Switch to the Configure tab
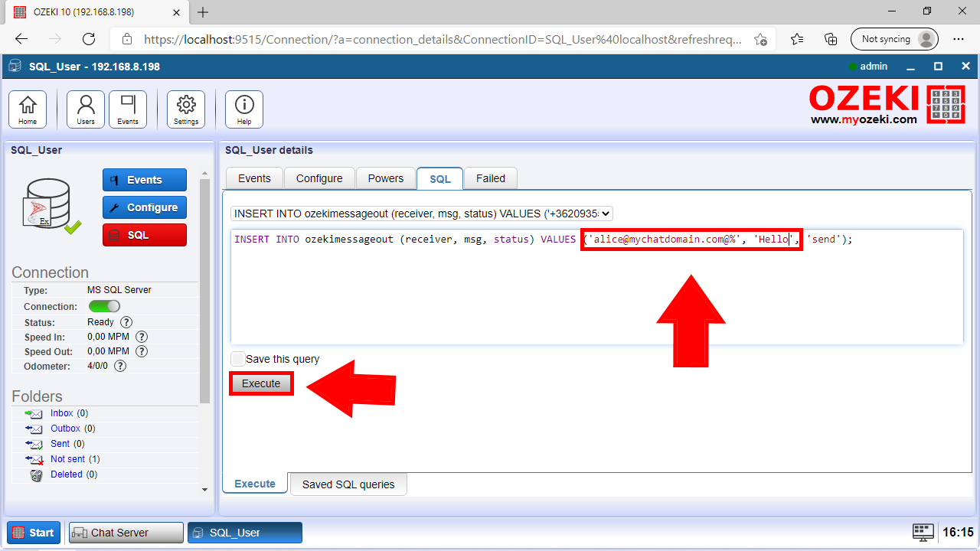980x551 pixels. (x=319, y=178)
